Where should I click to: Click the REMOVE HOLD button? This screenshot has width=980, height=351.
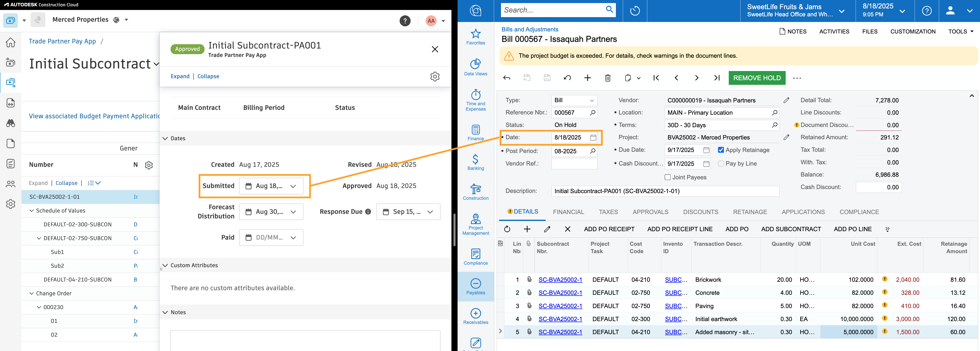click(757, 78)
